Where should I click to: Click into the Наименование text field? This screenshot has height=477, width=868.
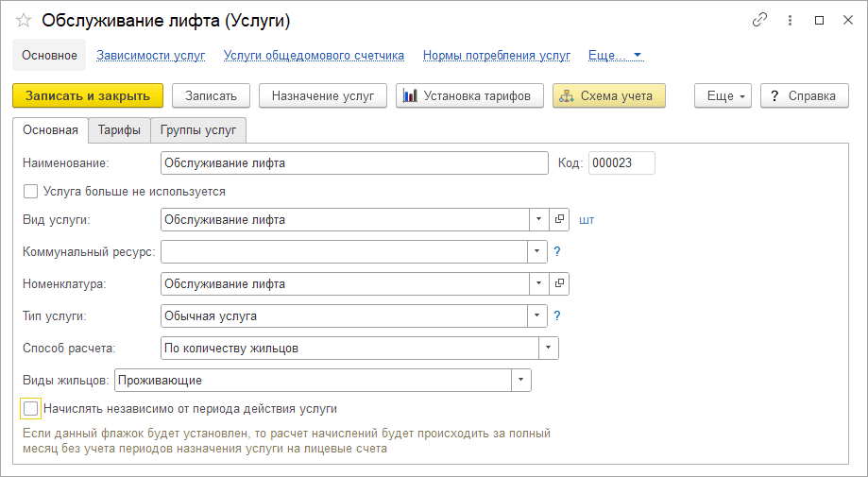click(x=354, y=163)
